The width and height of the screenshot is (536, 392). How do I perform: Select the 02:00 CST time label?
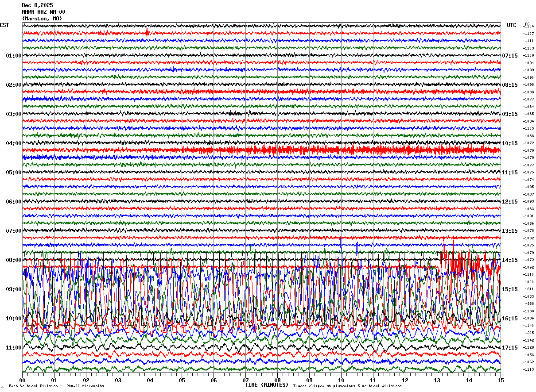tap(14, 85)
